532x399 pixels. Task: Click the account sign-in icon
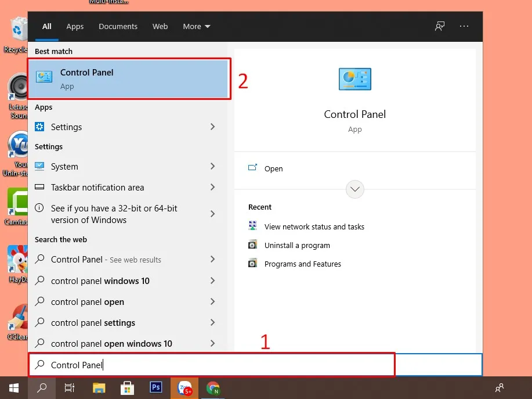(x=439, y=26)
